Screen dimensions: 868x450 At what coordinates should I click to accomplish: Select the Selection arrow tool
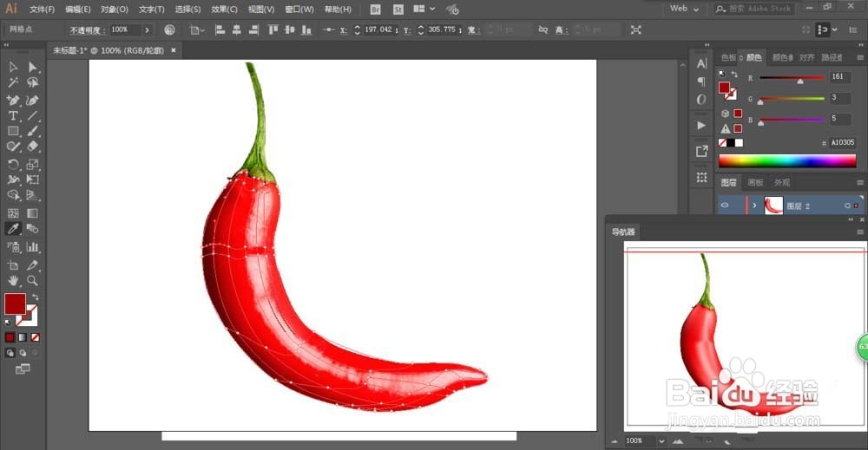(13, 67)
